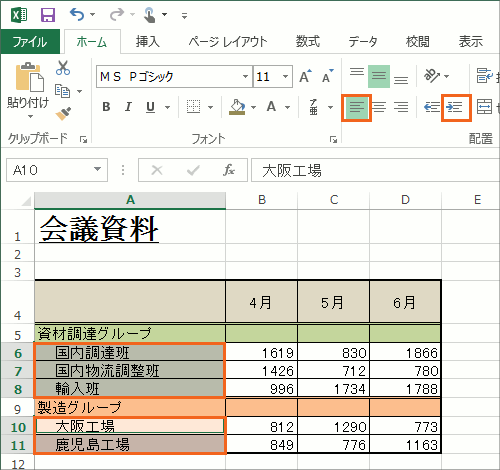Open the クリップボード dialog launcher
Viewport: 500px width, 470px height.
click(x=83, y=140)
